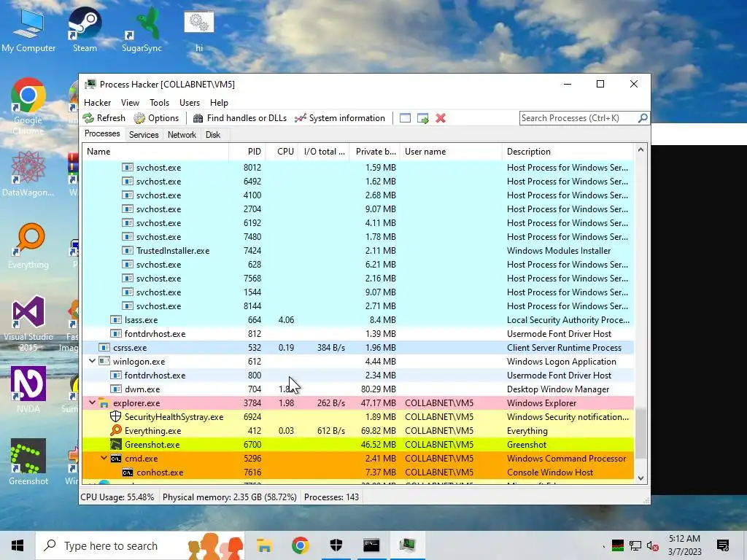
Task: Collapse the winlogon.exe tree node
Action: coord(93,361)
